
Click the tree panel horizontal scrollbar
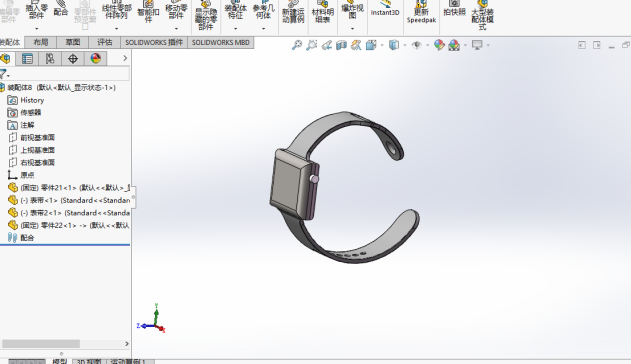(x=41, y=343)
